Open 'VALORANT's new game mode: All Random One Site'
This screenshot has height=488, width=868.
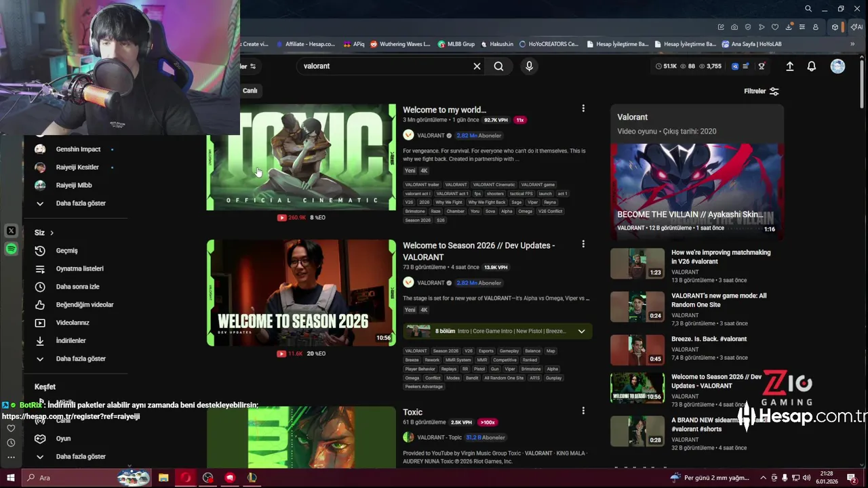pyautogui.click(x=719, y=300)
